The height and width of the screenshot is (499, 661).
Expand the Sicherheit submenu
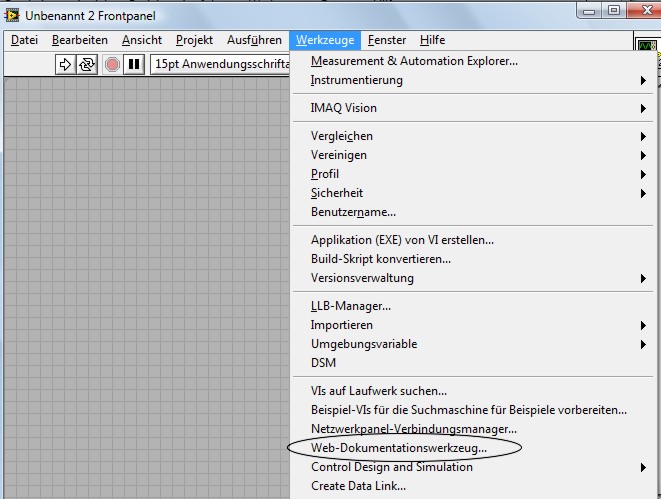pos(473,193)
